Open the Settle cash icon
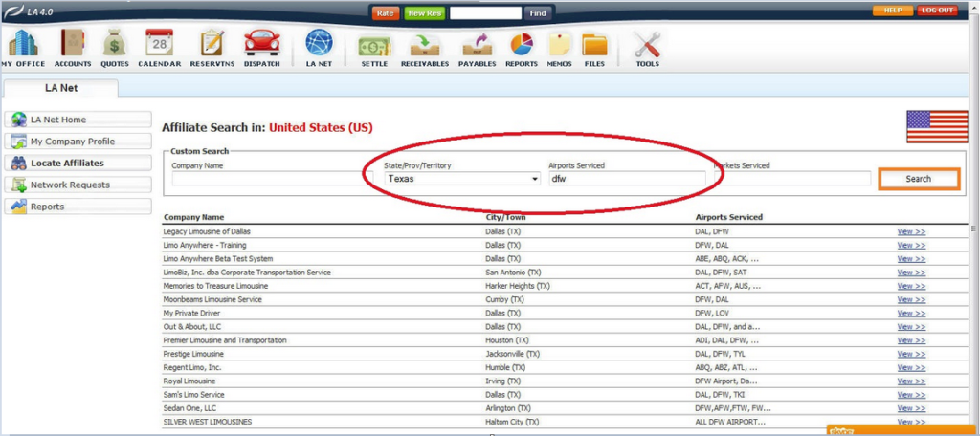 374,44
